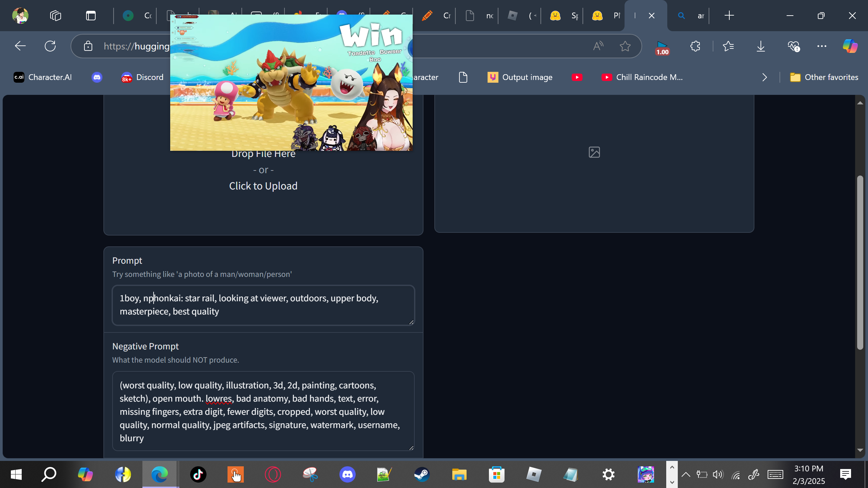Open the volume control in system tray

pyautogui.click(x=718, y=475)
